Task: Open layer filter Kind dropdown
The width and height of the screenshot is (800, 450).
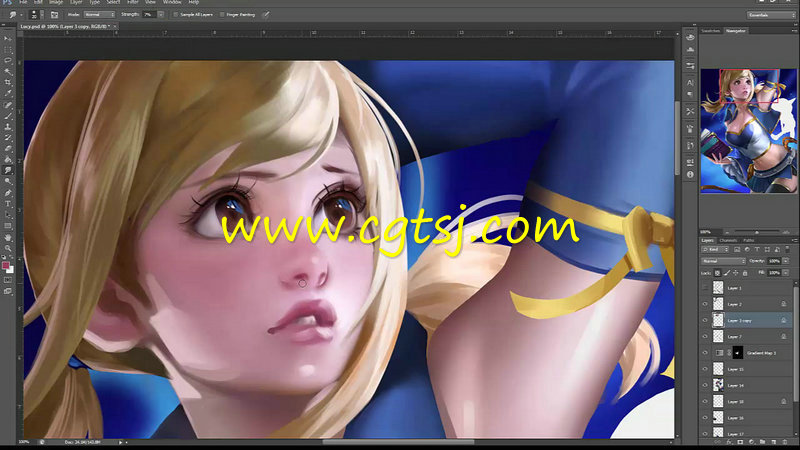Action: pyautogui.click(x=716, y=249)
